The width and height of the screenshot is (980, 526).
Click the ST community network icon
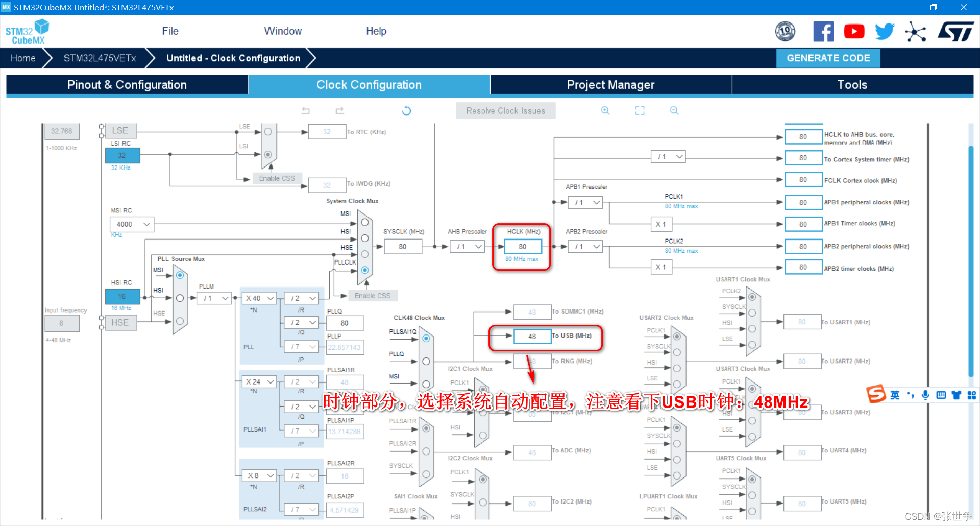tap(916, 32)
